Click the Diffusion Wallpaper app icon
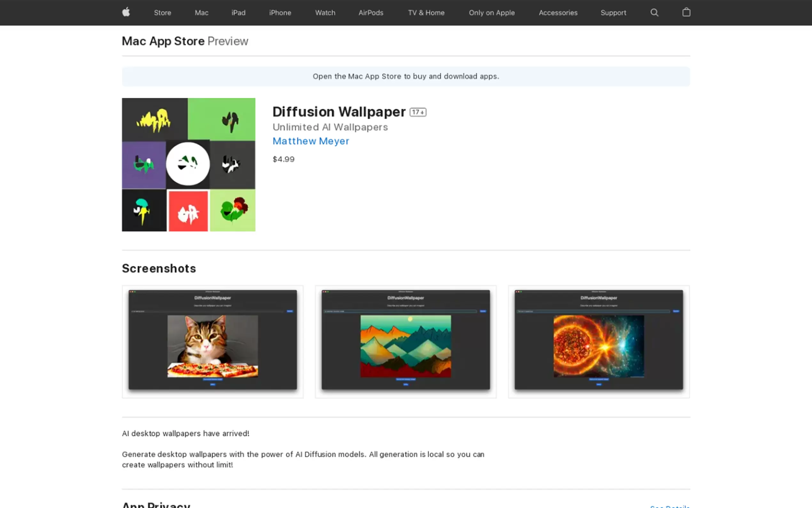This screenshot has height=508, width=812. pyautogui.click(x=188, y=165)
